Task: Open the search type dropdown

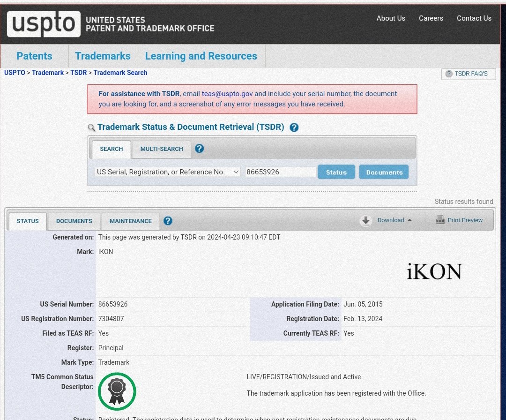Action: tap(167, 172)
